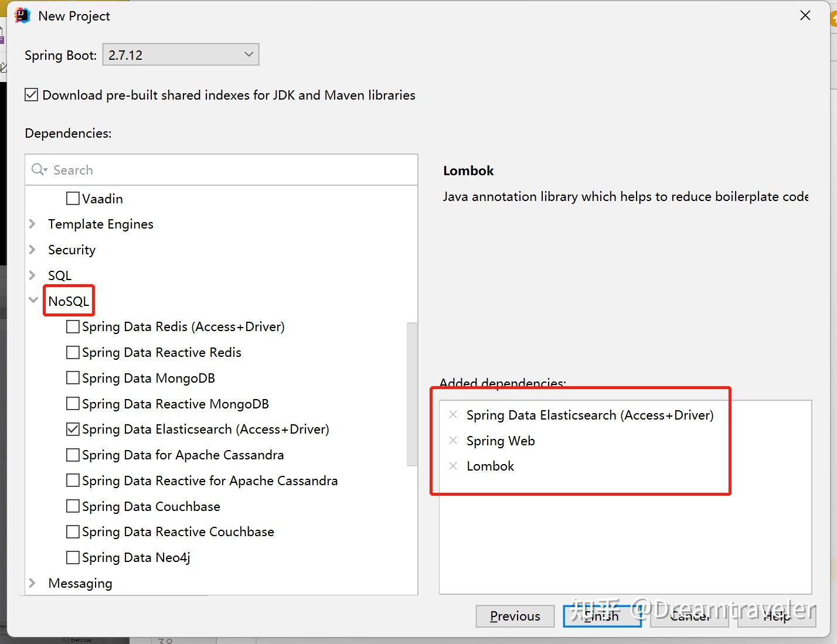This screenshot has width=837, height=644.
Task: Select the SQL category item
Action: tap(60, 275)
